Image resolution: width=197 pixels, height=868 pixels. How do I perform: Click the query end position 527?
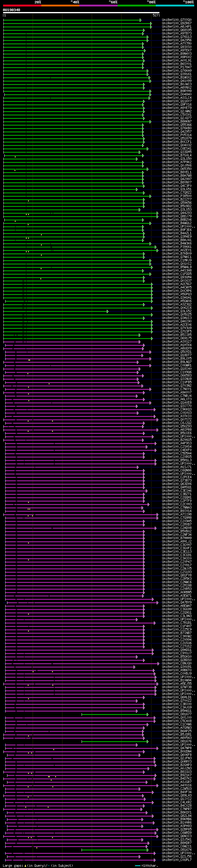pyautogui.click(x=155, y=15)
